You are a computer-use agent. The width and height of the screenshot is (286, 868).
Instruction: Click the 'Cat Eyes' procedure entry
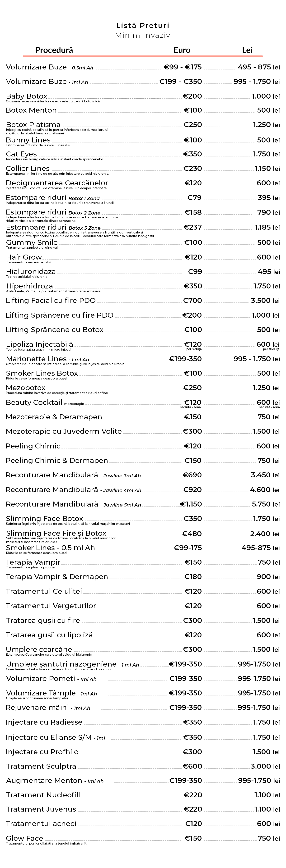(x=21, y=154)
